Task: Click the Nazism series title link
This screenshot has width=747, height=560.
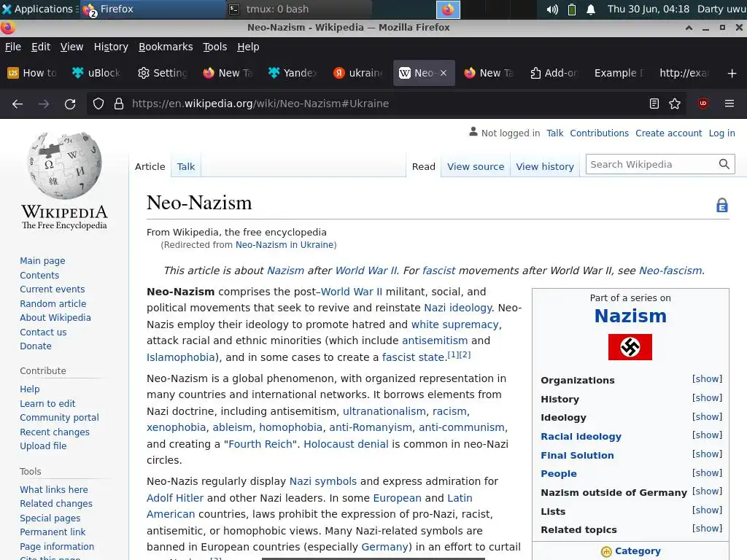Action: point(630,316)
